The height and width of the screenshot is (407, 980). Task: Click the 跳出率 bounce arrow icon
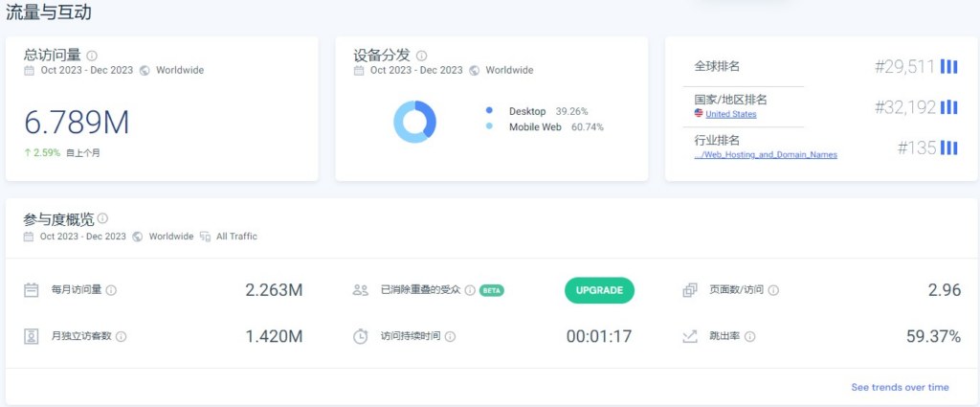click(x=690, y=336)
